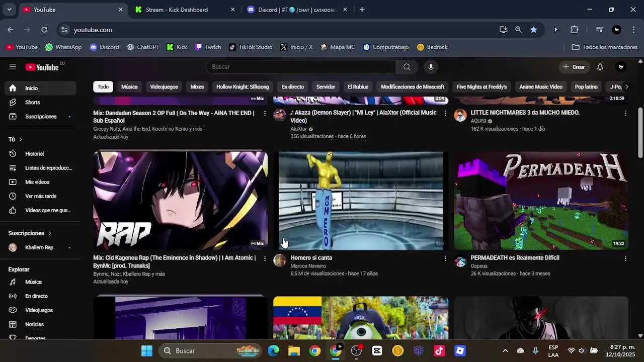
Task: Open the YouTube hamburger guide menu
Action: (13, 67)
